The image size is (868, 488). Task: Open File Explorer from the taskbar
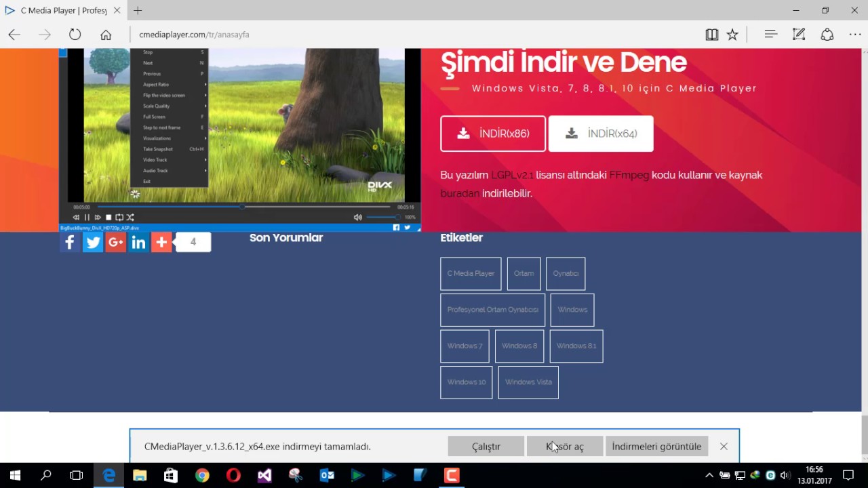tap(140, 475)
